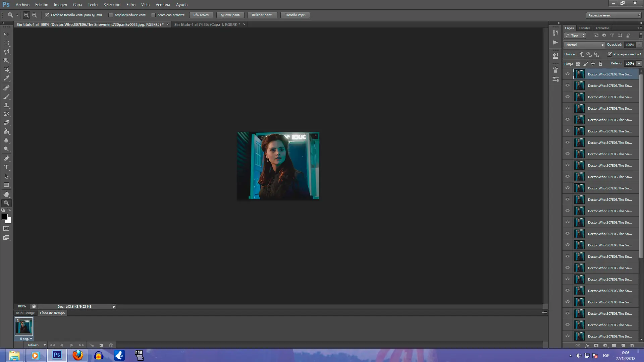
Task: Click the zoom out magnifier icon
Action: click(35, 15)
